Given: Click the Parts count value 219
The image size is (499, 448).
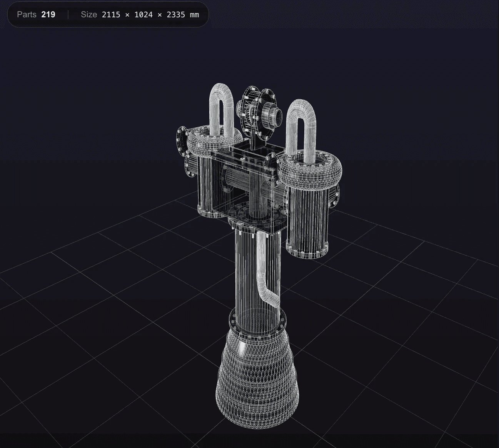Looking at the screenshot, I should pyautogui.click(x=48, y=14).
